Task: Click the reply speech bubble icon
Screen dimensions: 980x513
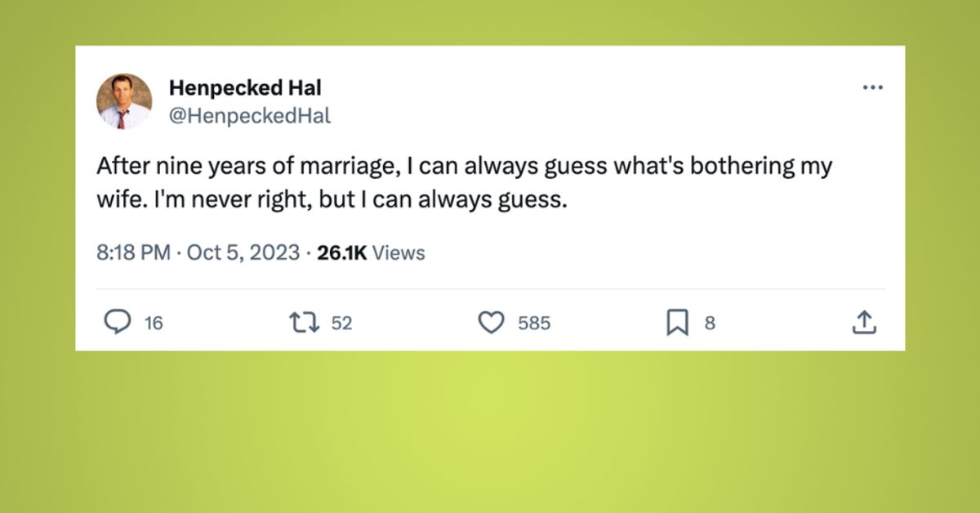Action: point(118,323)
